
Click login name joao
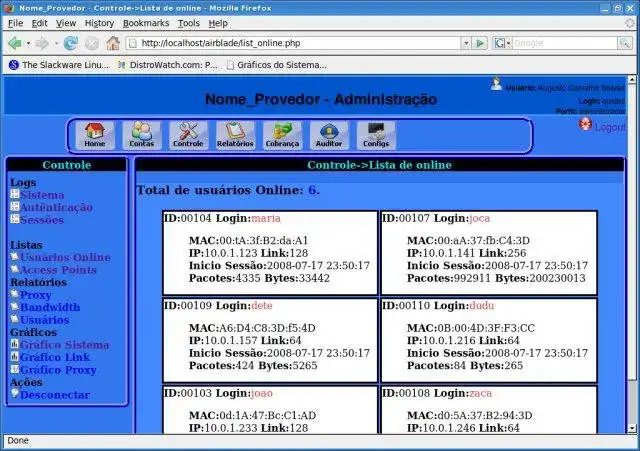262,393
